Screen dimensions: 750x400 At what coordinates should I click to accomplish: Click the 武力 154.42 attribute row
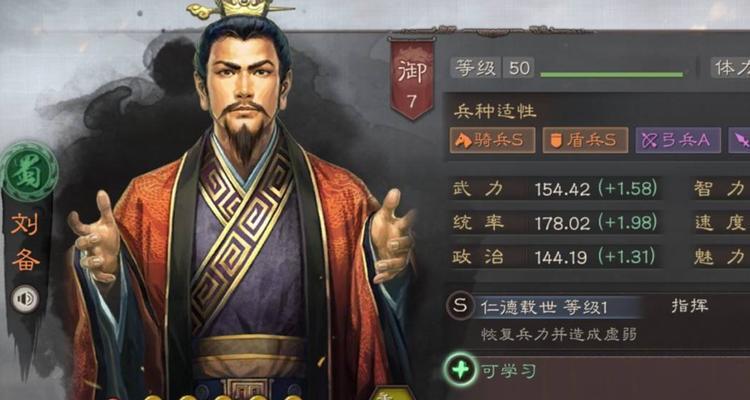click(555, 189)
